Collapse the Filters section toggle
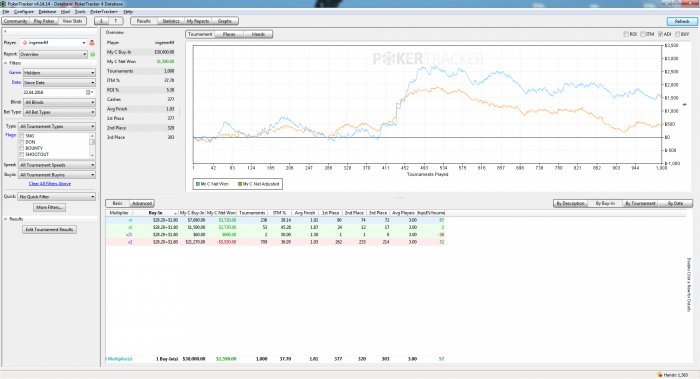This screenshot has width=700, height=379. [x=6, y=63]
